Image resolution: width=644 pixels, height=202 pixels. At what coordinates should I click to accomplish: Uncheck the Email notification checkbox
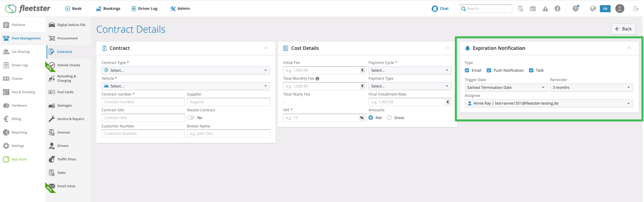click(467, 70)
